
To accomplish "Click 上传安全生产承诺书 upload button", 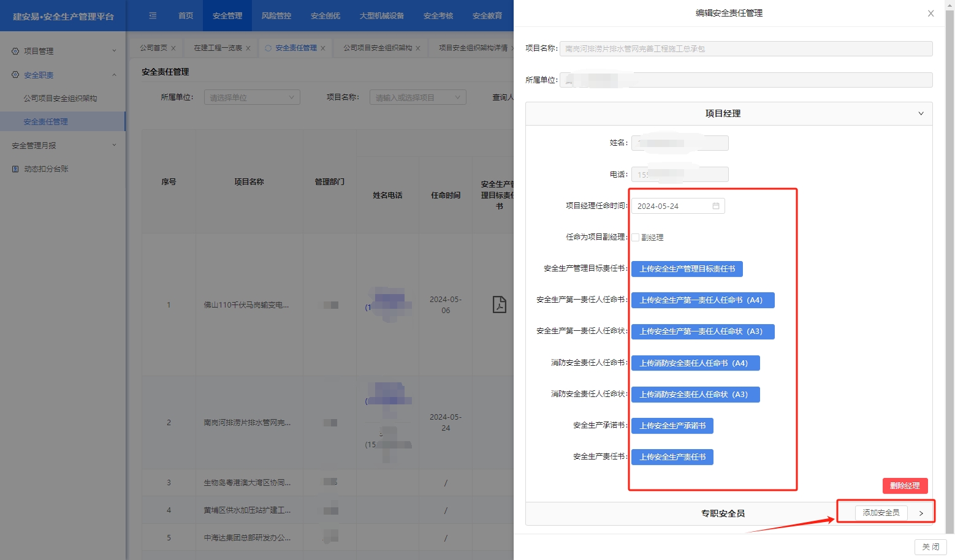I will point(672,426).
